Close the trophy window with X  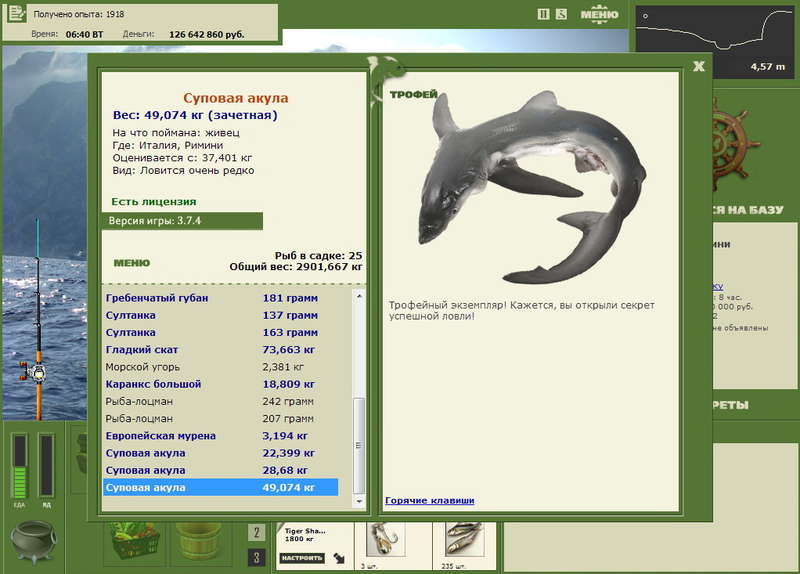pyautogui.click(x=699, y=66)
